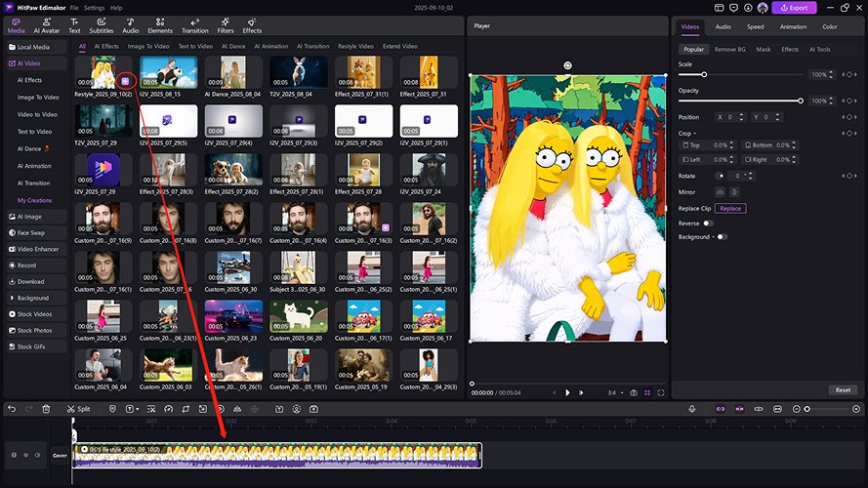
Task: Adjust the Scale percentage stepper
Action: [x=831, y=74]
